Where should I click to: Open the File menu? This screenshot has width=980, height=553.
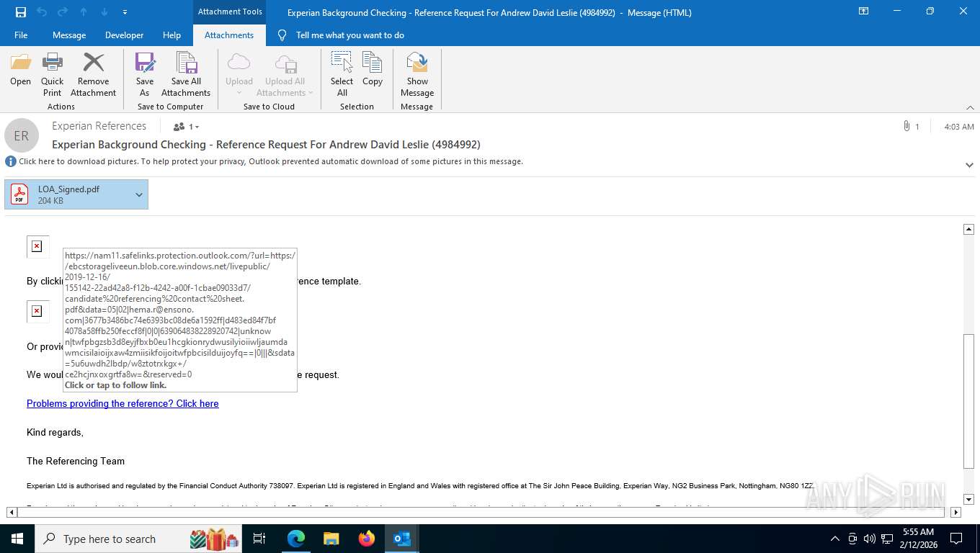click(x=21, y=35)
